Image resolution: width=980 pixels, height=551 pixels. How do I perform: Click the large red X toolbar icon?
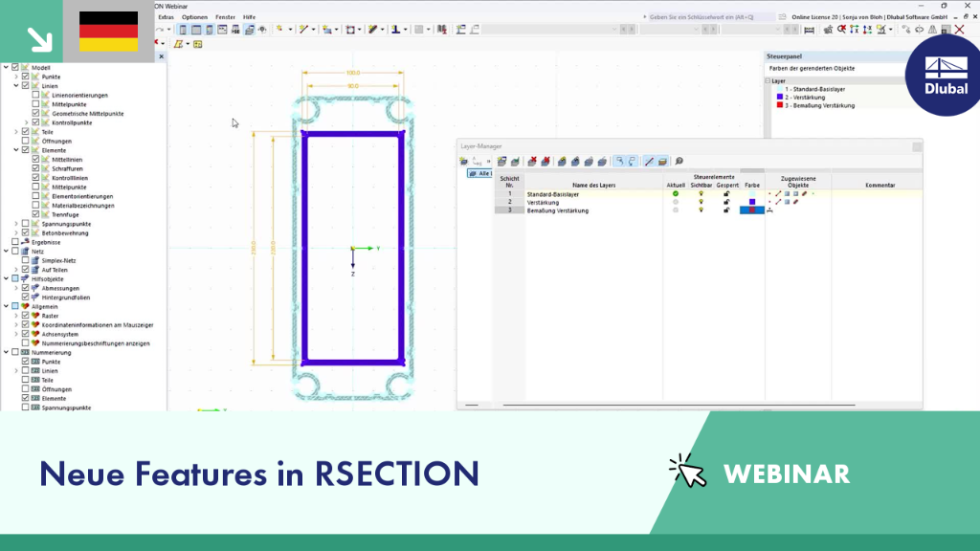tap(959, 30)
